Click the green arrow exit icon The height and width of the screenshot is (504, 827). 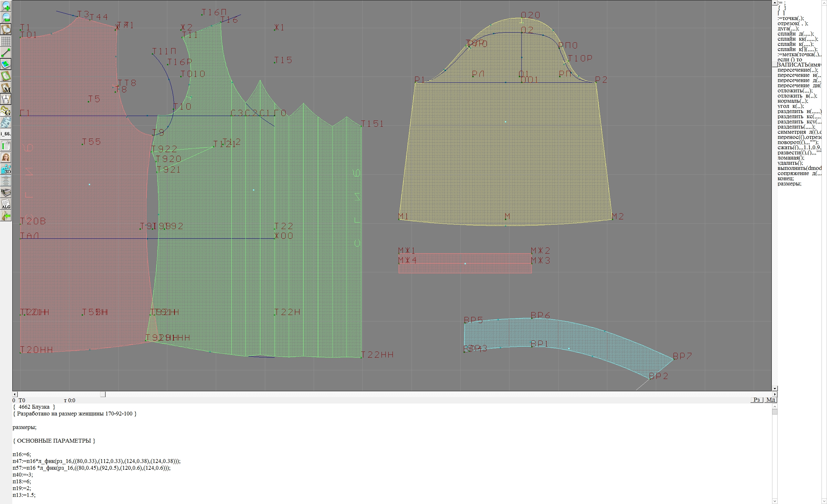tap(6, 216)
